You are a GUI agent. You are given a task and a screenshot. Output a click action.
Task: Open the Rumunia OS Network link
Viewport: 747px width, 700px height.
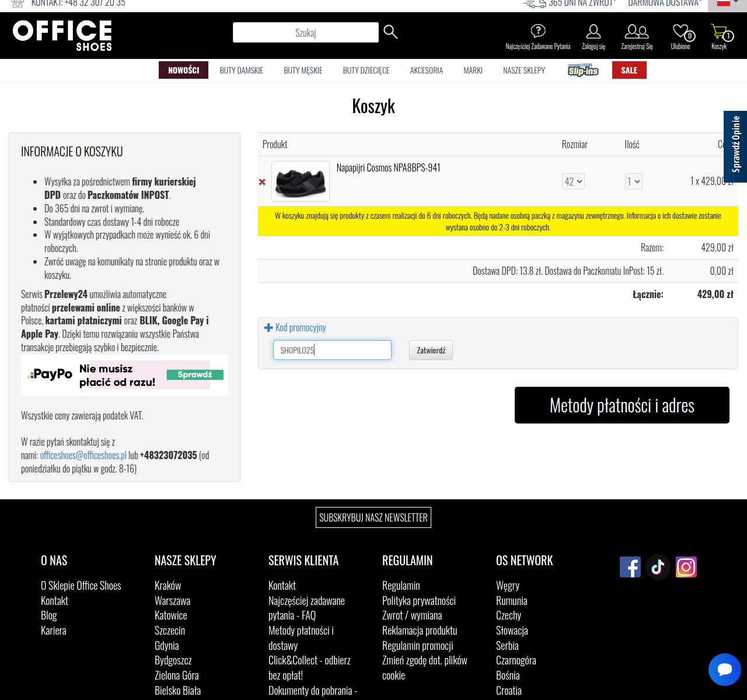pos(512,601)
